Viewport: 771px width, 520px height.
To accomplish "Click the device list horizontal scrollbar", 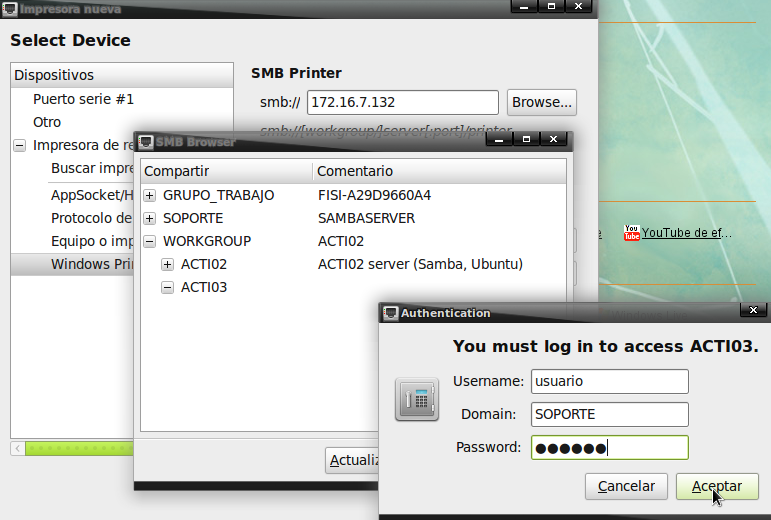I will pyautogui.click(x=79, y=448).
